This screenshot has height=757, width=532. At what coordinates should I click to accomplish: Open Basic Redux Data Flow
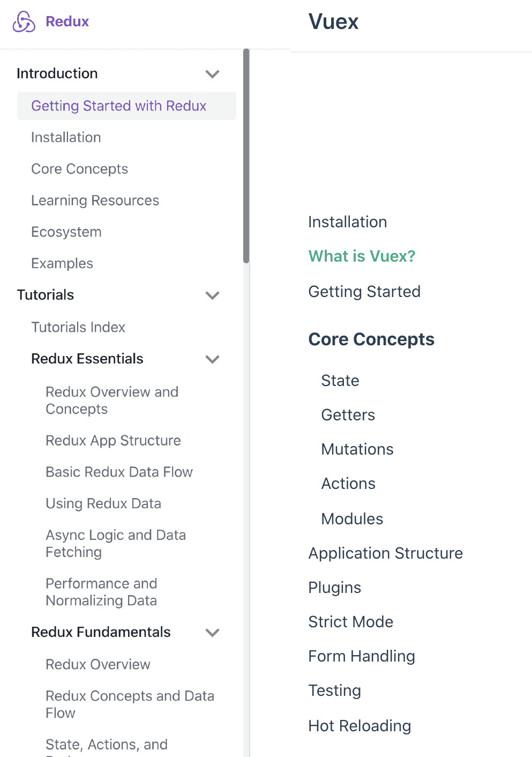119,472
